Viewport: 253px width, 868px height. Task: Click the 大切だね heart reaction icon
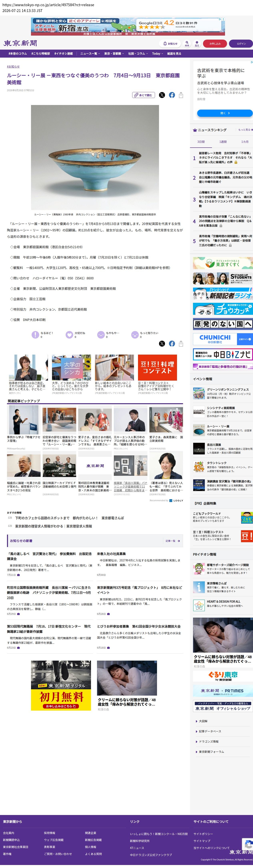point(69,334)
